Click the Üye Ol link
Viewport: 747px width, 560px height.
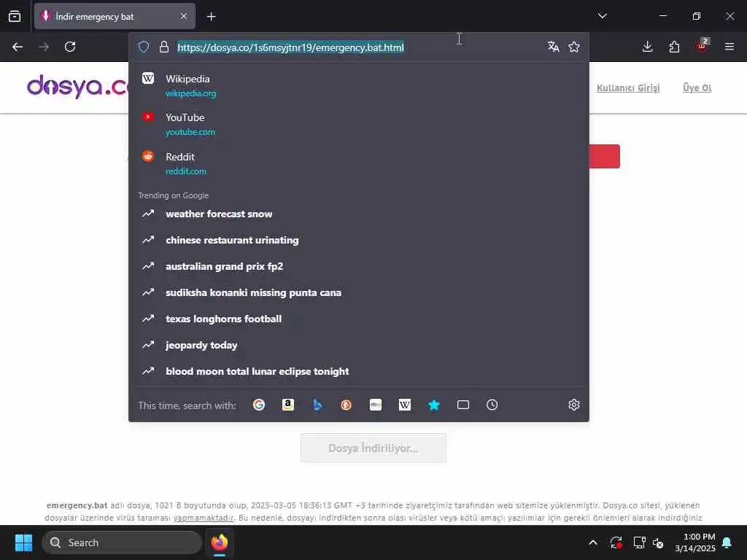point(697,87)
